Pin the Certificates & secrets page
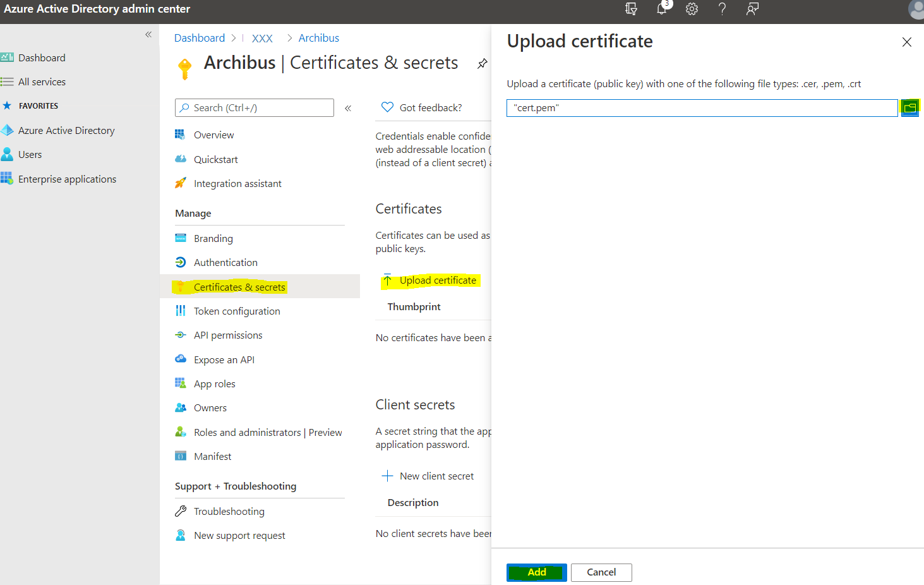The width and height of the screenshot is (924, 585). (482, 63)
